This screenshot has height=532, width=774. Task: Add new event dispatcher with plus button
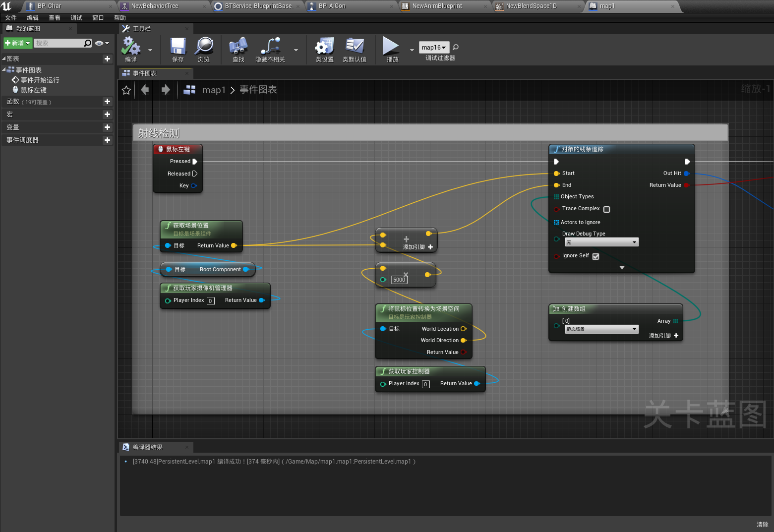pos(107,140)
